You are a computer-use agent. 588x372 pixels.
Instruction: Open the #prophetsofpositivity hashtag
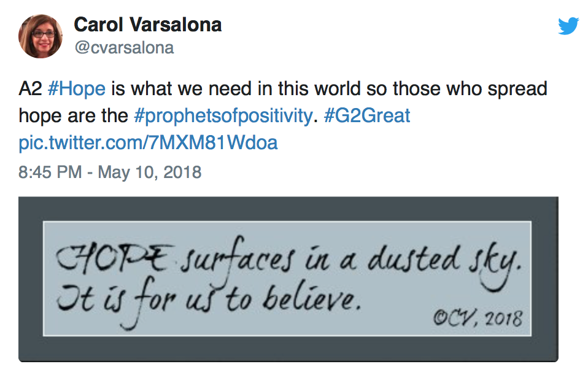coord(223,116)
